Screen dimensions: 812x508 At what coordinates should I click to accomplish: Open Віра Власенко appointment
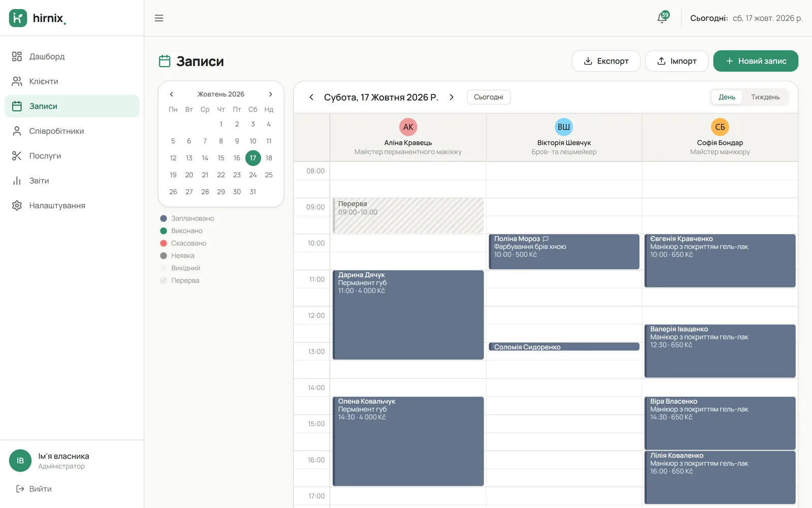tap(720, 423)
